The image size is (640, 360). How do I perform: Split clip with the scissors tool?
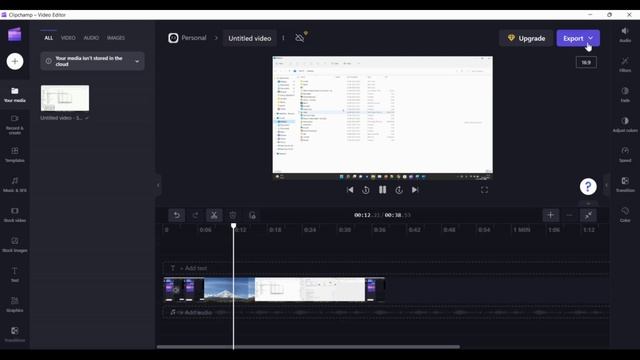(x=214, y=215)
